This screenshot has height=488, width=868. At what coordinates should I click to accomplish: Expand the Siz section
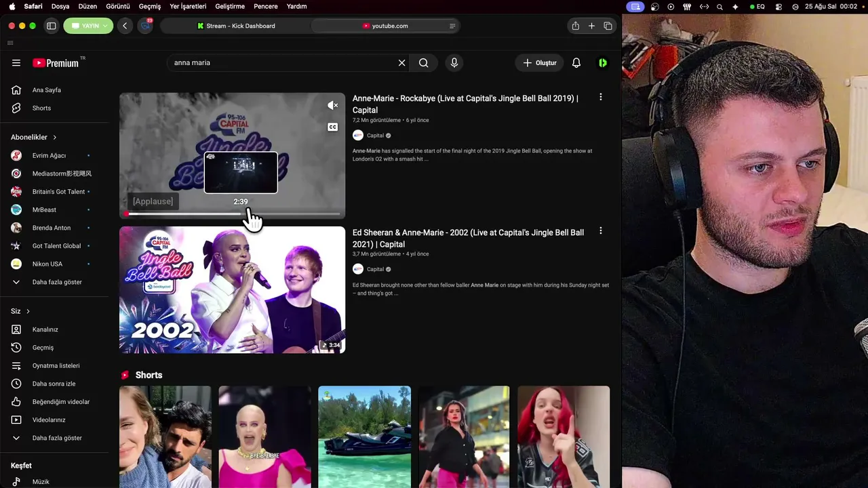click(20, 311)
